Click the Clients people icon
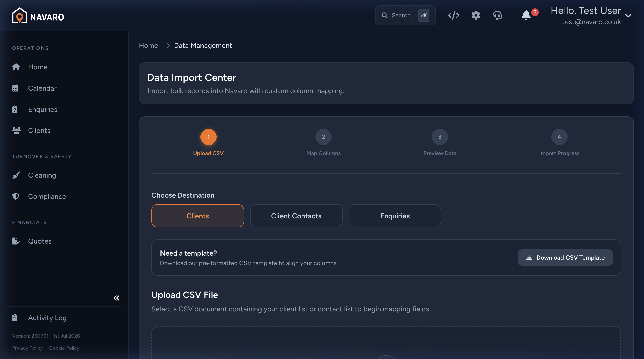Image resolution: width=644 pixels, height=359 pixels. 17,130
